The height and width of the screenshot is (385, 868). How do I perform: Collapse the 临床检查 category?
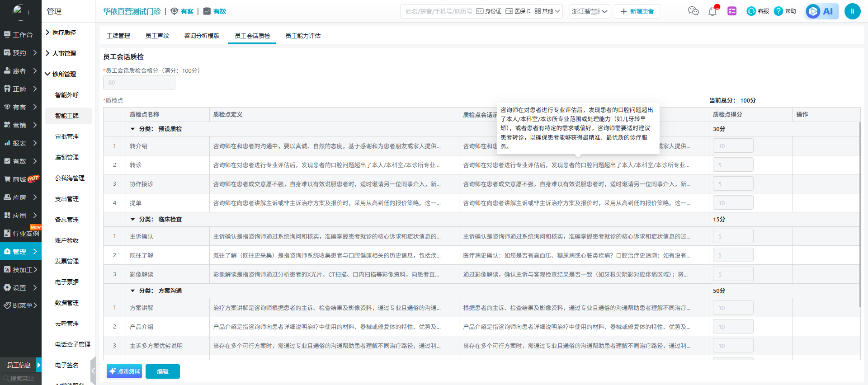pos(133,220)
